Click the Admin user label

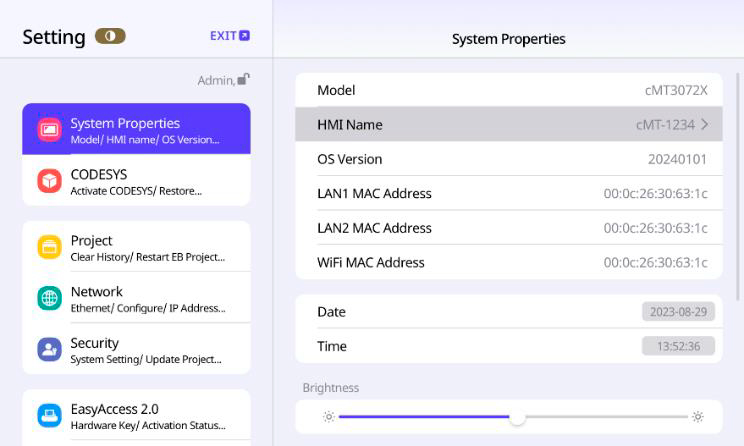coord(216,80)
